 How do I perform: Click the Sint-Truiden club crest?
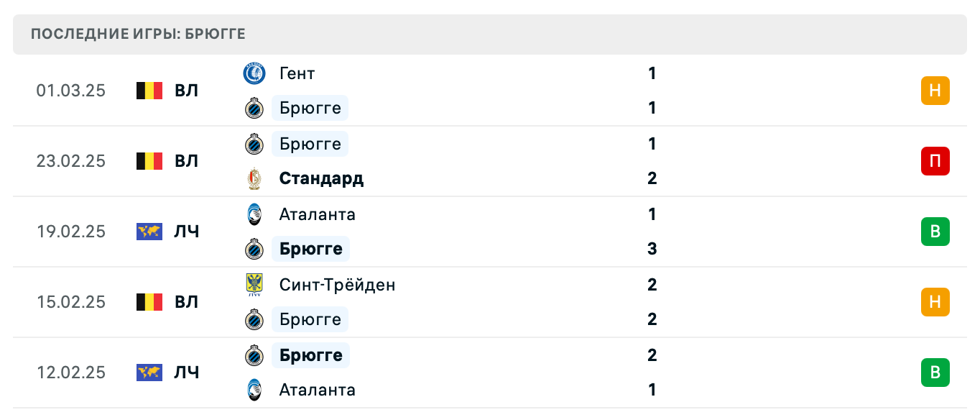(254, 285)
